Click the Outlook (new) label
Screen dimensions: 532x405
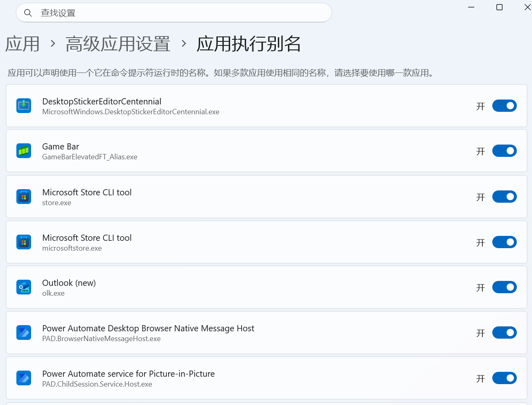(x=69, y=283)
